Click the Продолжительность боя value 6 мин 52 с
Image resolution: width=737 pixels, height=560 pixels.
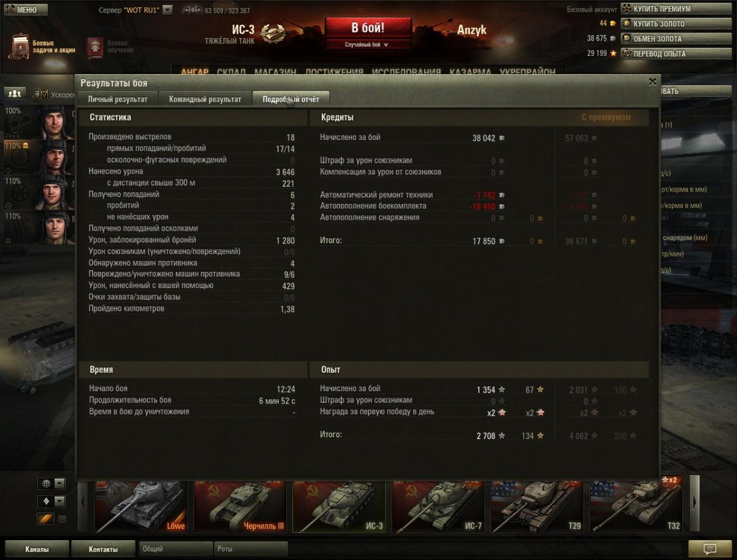coord(277,401)
